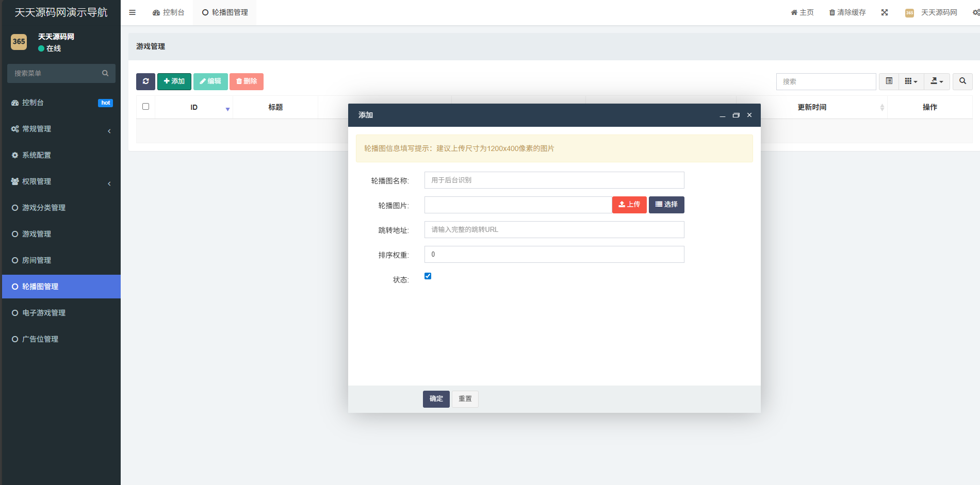This screenshot has height=485, width=980.
Task: Click the fullscreen expand icon in header
Action: [x=885, y=12]
